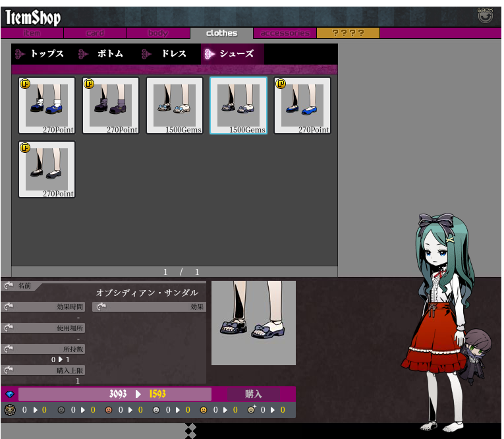Select the purple boots priced 270Point

coord(111,105)
